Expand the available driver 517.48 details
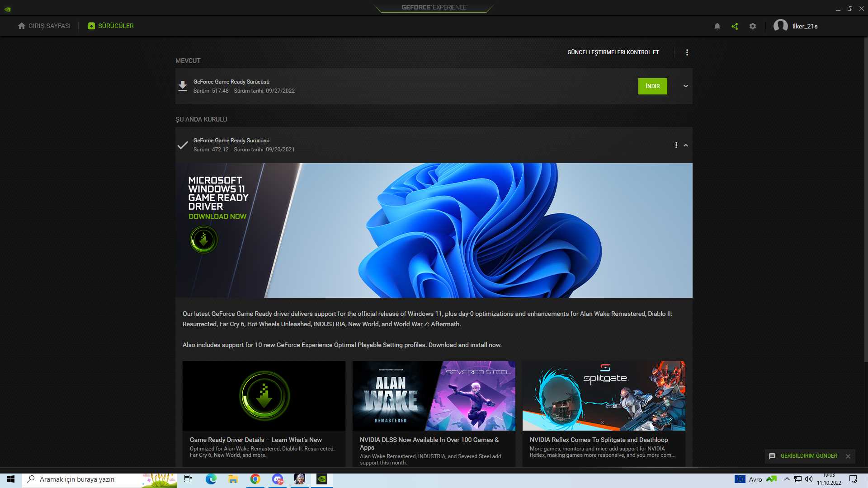868x488 pixels. point(686,86)
